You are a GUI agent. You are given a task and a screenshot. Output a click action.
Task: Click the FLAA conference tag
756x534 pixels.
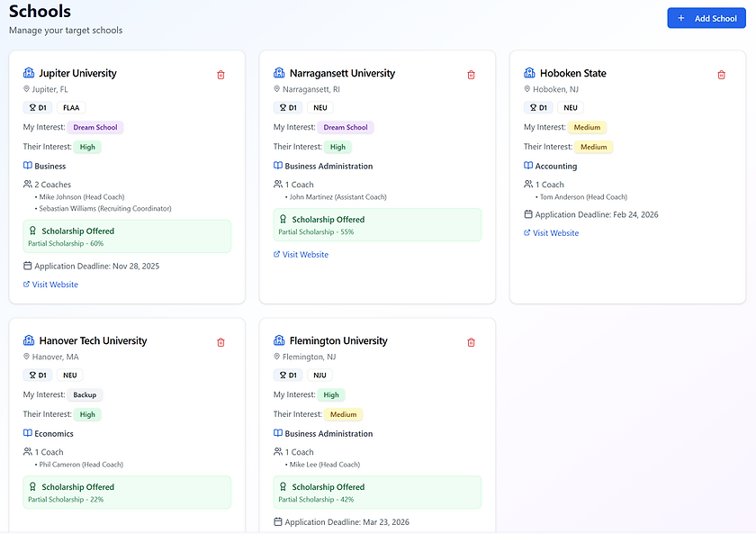click(71, 107)
